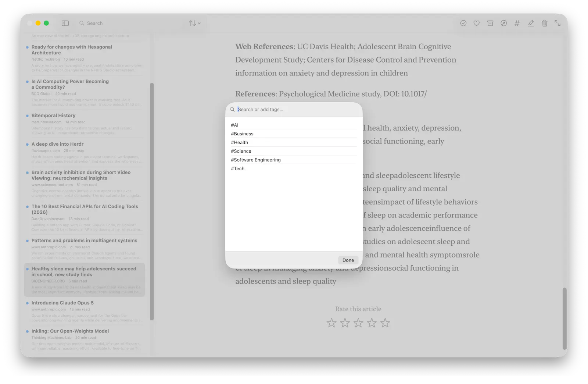Click the green zoom window button

pyautogui.click(x=46, y=23)
